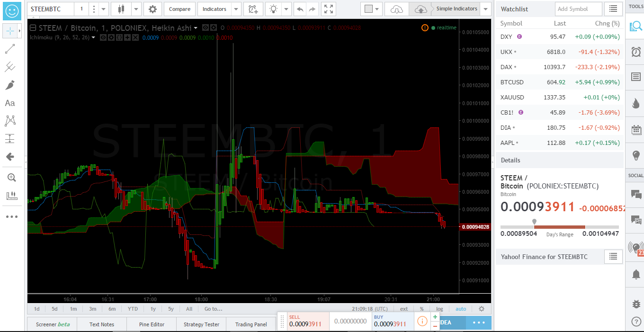Enter fullscreen chart mode
This screenshot has width=644, height=332.
point(329,9)
